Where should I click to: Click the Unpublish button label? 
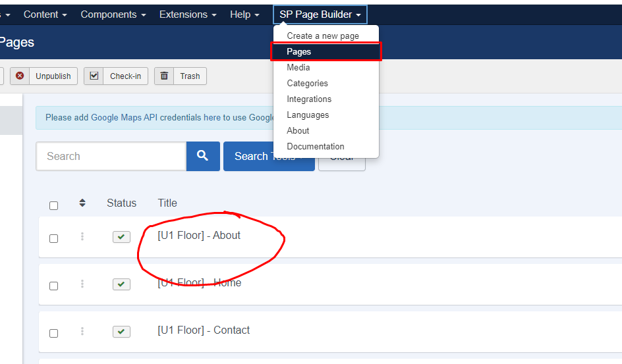[x=53, y=76]
